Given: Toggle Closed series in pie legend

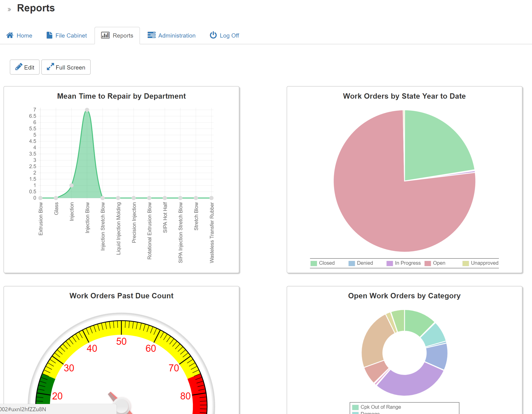Looking at the screenshot, I should (327, 263).
